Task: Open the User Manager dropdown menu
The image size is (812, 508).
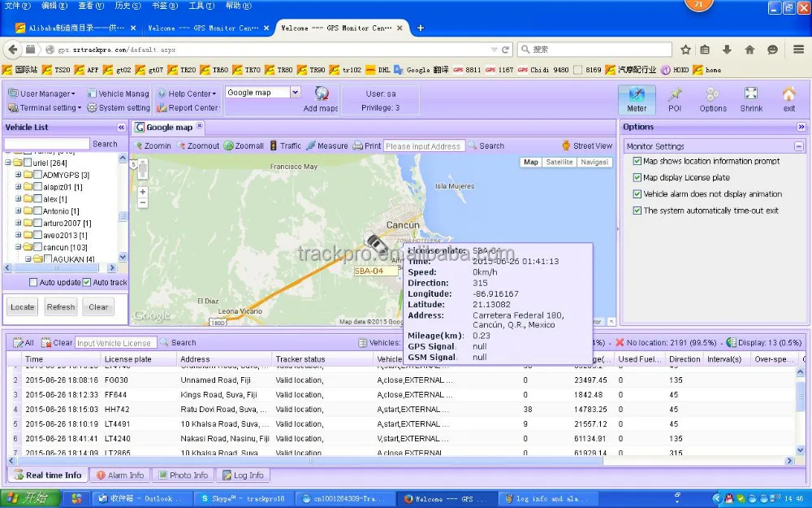Action: click(44, 93)
